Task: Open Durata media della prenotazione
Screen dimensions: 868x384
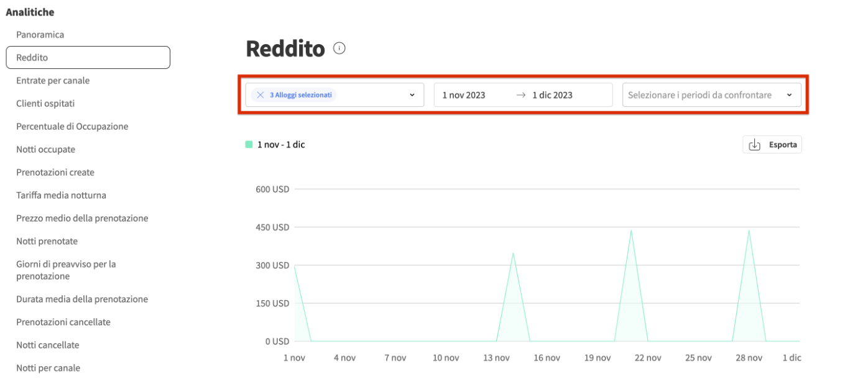Action: pos(82,299)
